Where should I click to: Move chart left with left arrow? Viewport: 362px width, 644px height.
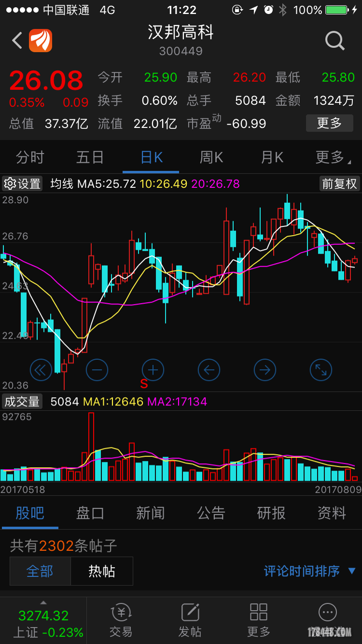click(x=209, y=370)
